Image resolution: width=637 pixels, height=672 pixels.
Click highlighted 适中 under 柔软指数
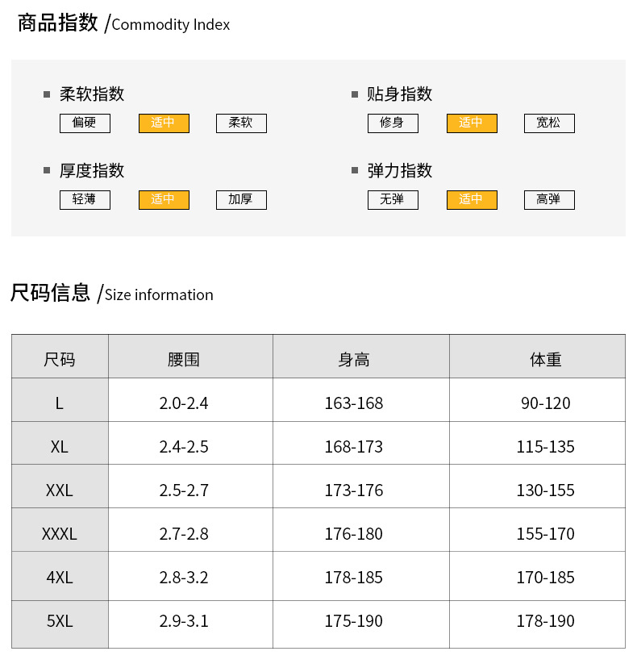point(164,123)
